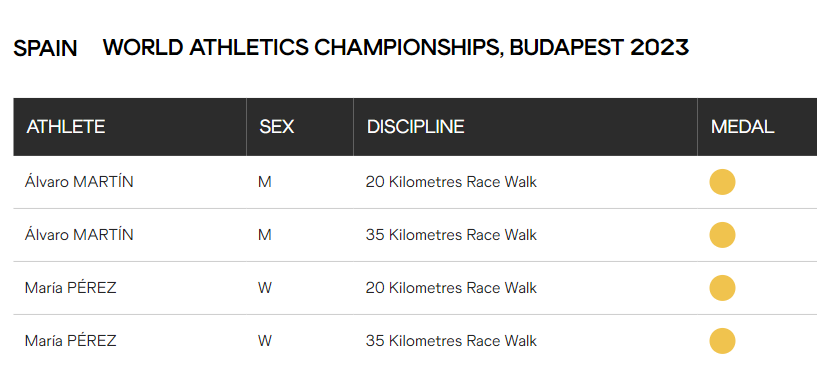Select women's 35 Kilometres Race Walk discipline
817x371 pixels.
pyautogui.click(x=451, y=341)
